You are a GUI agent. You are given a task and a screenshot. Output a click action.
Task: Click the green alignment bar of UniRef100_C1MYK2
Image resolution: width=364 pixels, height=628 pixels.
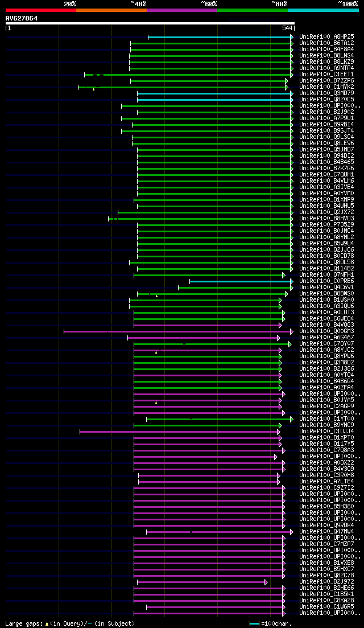point(183,87)
